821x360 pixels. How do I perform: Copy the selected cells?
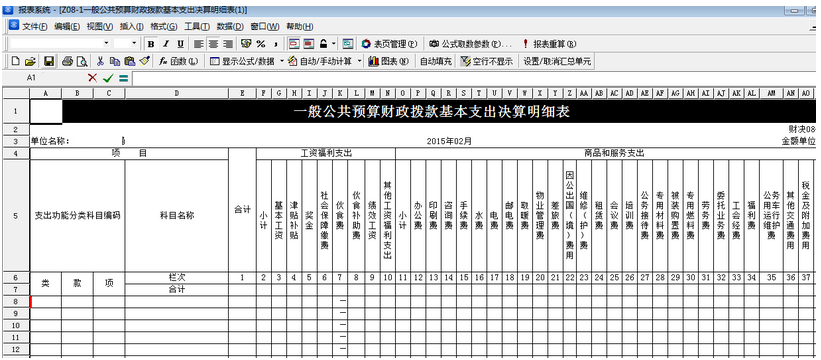[x=115, y=62]
